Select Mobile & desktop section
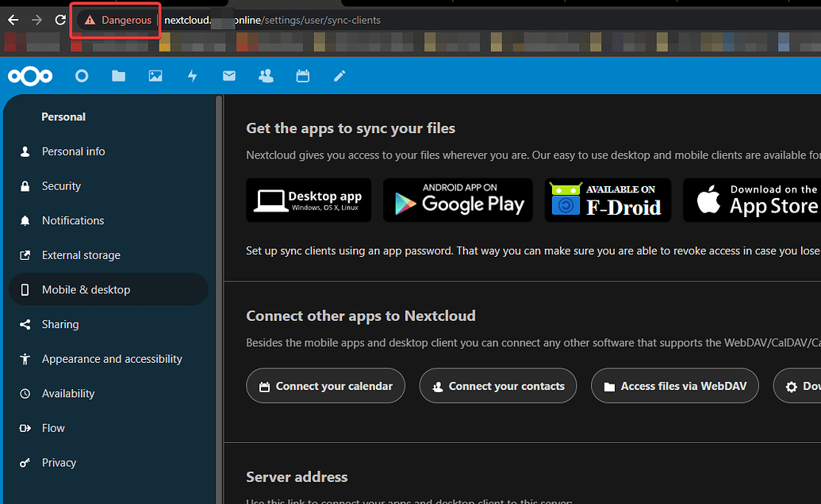The width and height of the screenshot is (821, 504). pos(109,290)
